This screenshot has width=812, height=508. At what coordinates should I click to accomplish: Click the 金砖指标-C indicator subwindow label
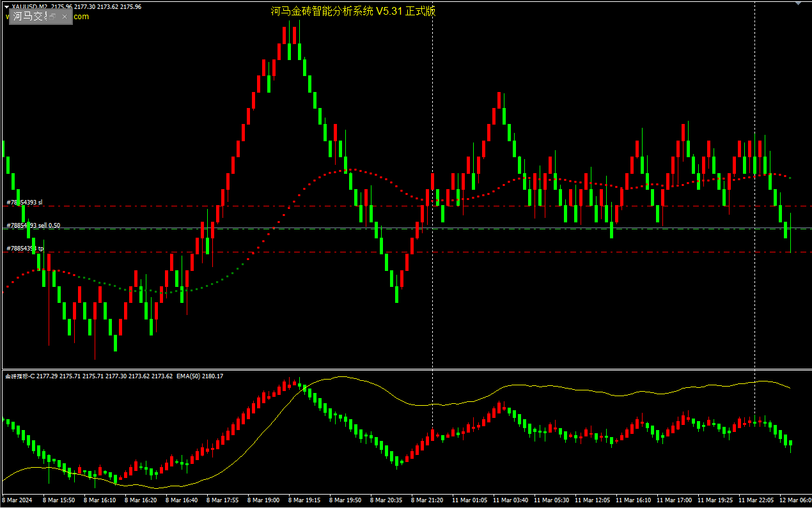[19, 376]
